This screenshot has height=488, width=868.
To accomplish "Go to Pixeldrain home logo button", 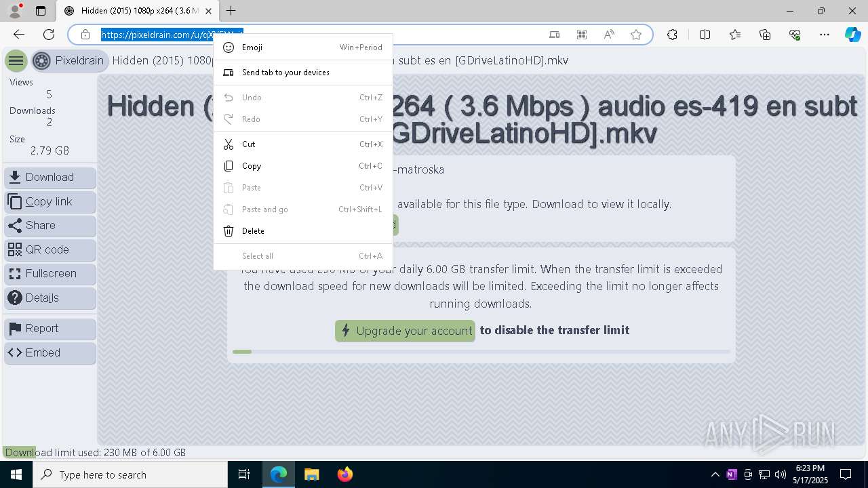I will click(x=69, y=61).
